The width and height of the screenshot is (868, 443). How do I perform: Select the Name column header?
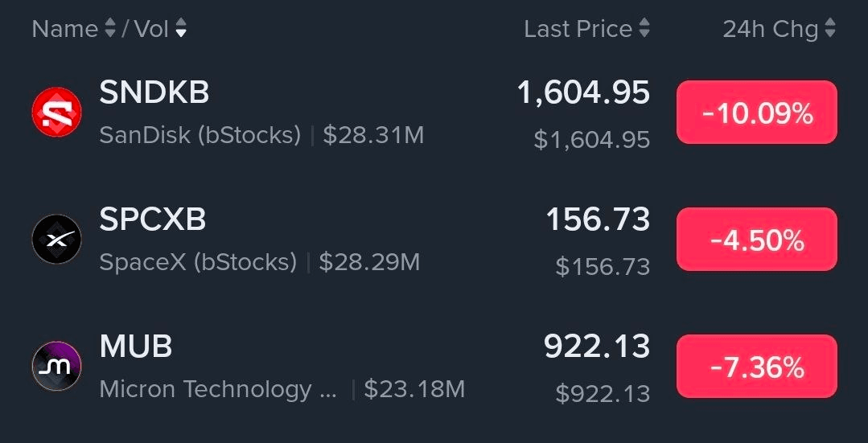(65, 29)
